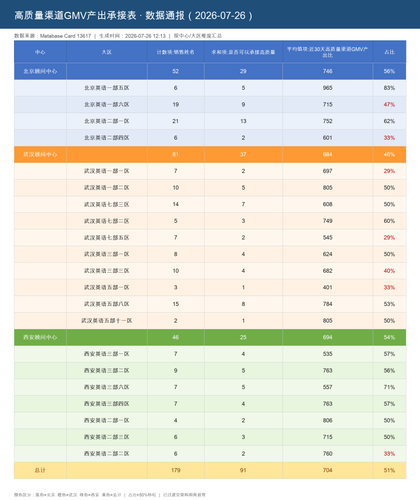
Task: Click the 694 value in 西安顾问中心 row
Action: coord(327,337)
